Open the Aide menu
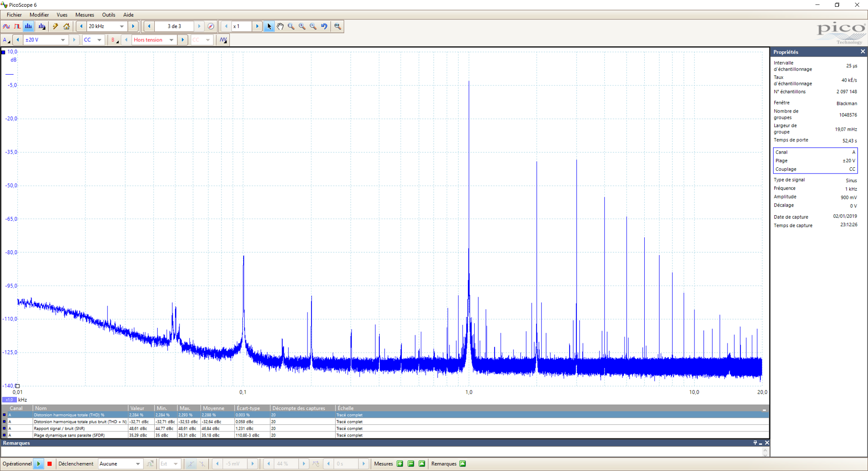 click(128, 15)
